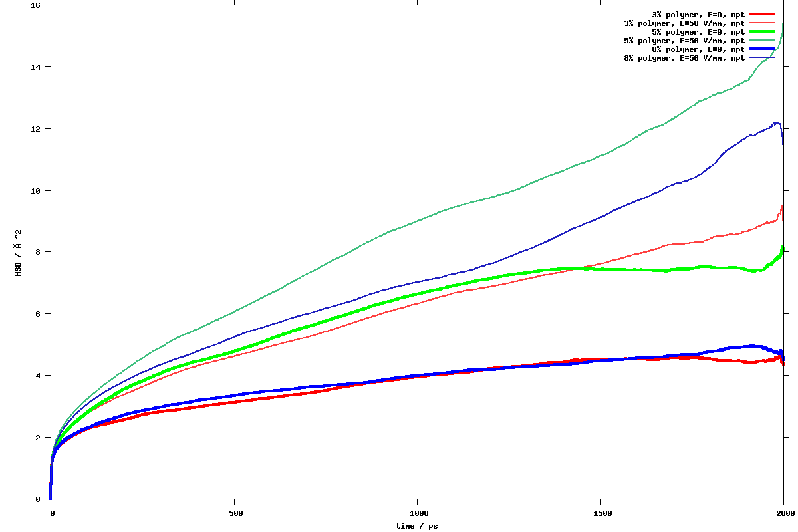
Task: Select the y-axis tick label 14
Action: 36,67
